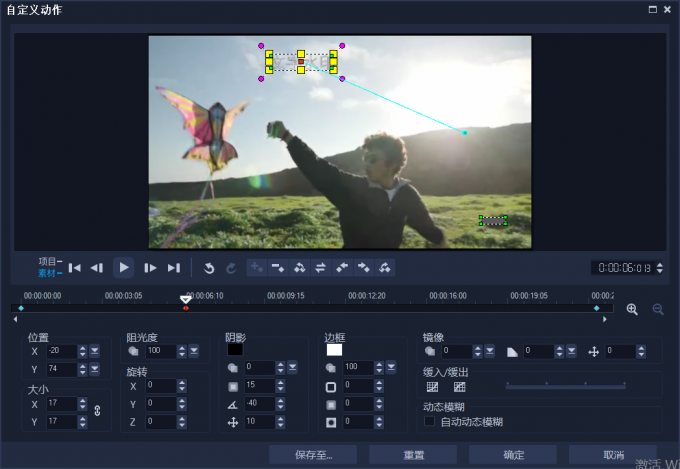The image size is (680, 469).
Task: Click the 旋转 Z input field
Action: 160,422
